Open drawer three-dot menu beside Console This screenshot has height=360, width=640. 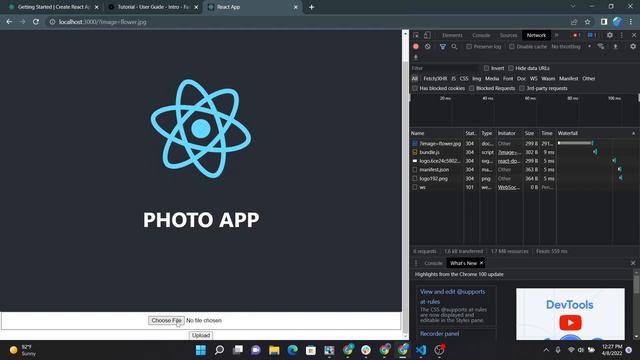(x=416, y=263)
